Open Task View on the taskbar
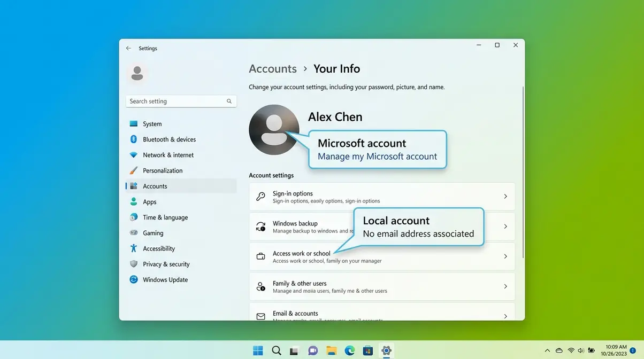Screen dimensions: 644x359 point(294,351)
